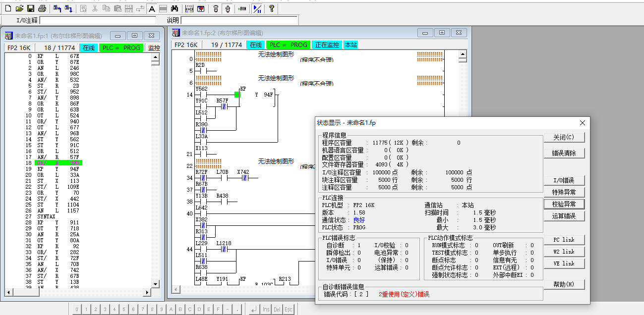
Task: Click the 校验异常 button
Action: coord(564,204)
